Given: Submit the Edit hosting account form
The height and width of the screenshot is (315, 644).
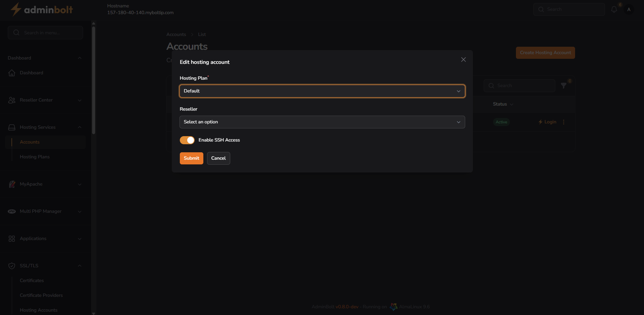Looking at the screenshot, I should coord(191,158).
